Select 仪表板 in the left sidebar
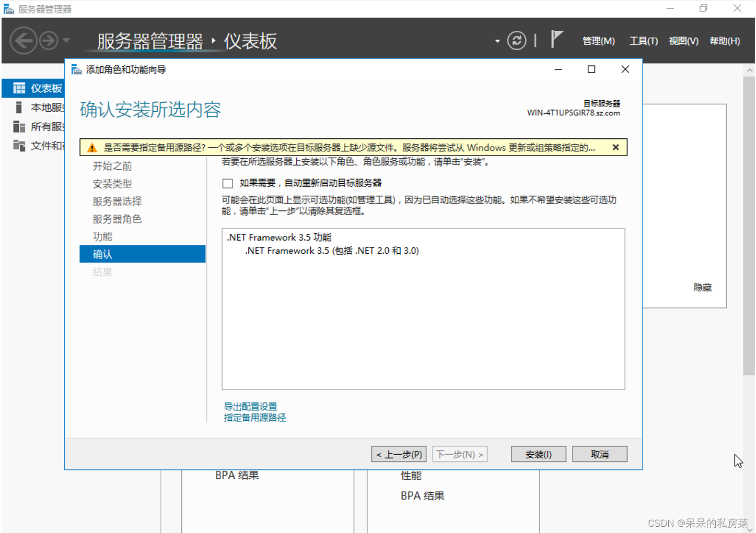 34,88
